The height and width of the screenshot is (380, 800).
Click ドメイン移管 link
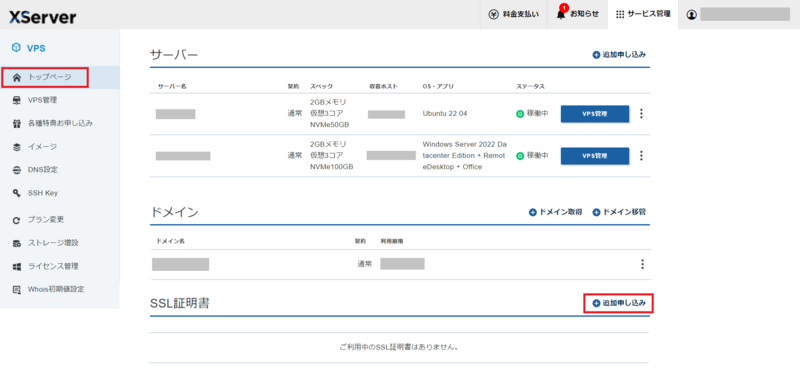[x=619, y=212]
